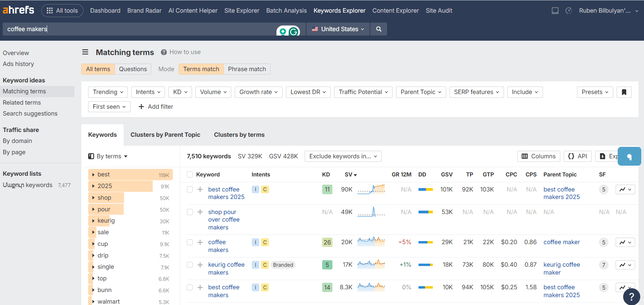The image size is (644, 305).
Task: Add 'keurig coffee makers' via plus icon
Action: click(x=200, y=265)
